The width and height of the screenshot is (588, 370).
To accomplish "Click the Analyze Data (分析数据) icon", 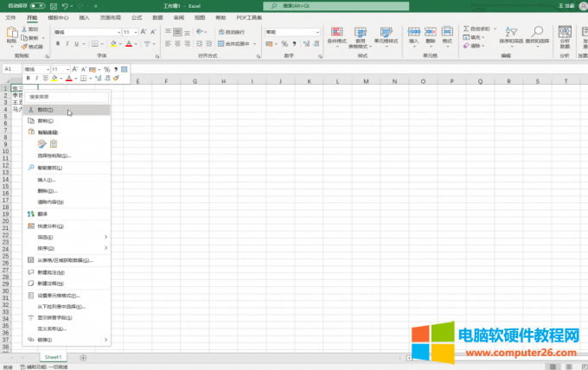I will [565, 35].
